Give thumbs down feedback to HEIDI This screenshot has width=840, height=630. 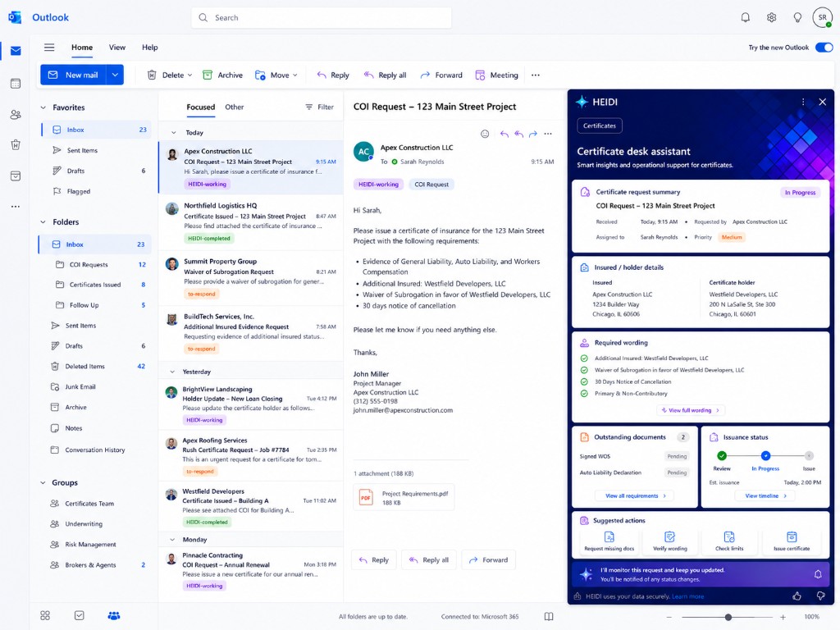820,596
